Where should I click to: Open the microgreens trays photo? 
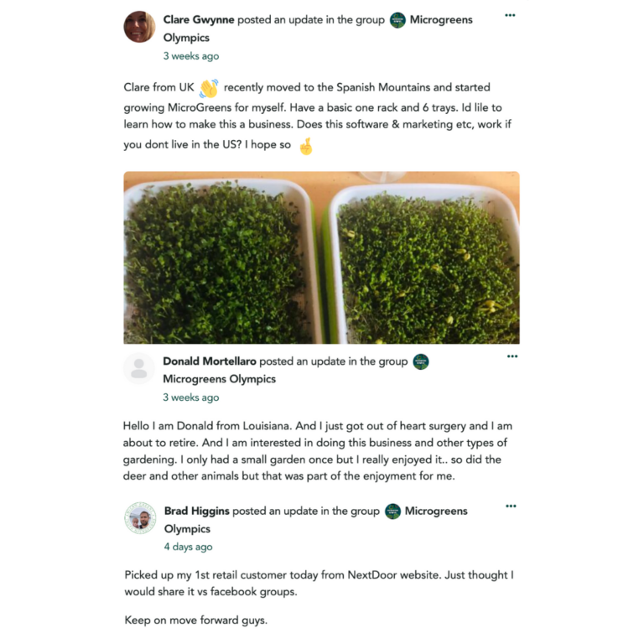(321, 257)
